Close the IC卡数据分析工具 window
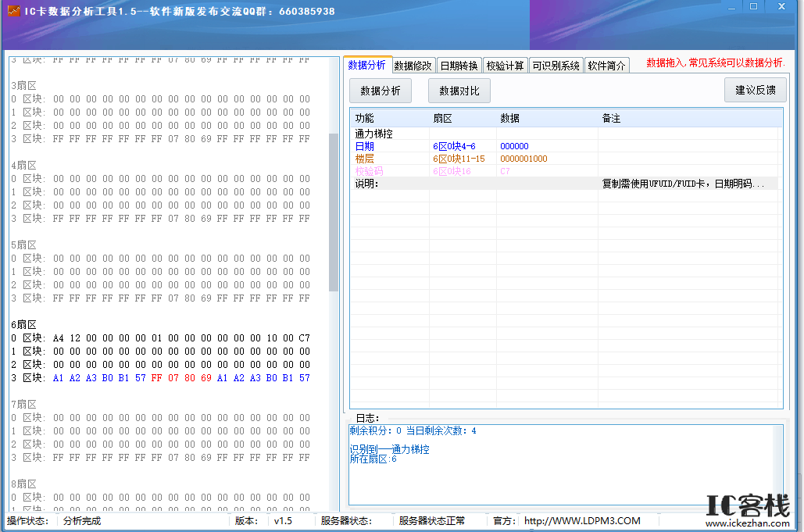This screenshot has width=804, height=532. click(781, 7)
